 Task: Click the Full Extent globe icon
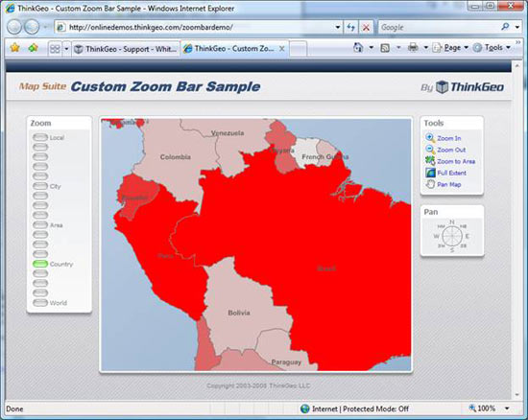coord(430,173)
